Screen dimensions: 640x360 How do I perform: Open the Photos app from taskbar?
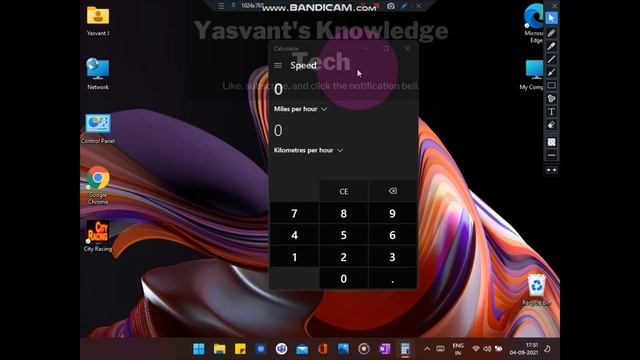pyautogui.click(x=343, y=349)
